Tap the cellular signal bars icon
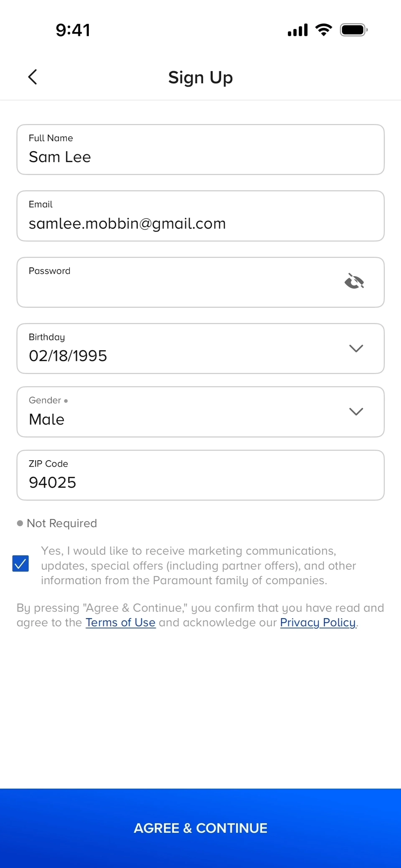 pyautogui.click(x=297, y=30)
